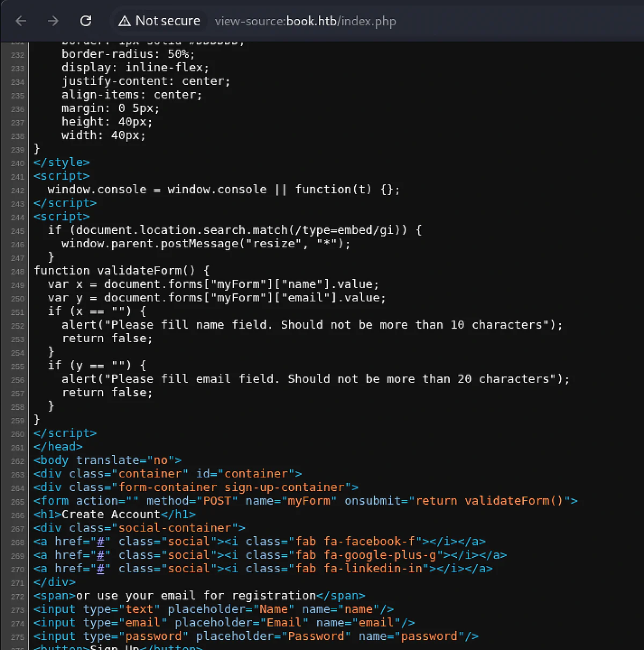Reload the view-source page

point(85,21)
